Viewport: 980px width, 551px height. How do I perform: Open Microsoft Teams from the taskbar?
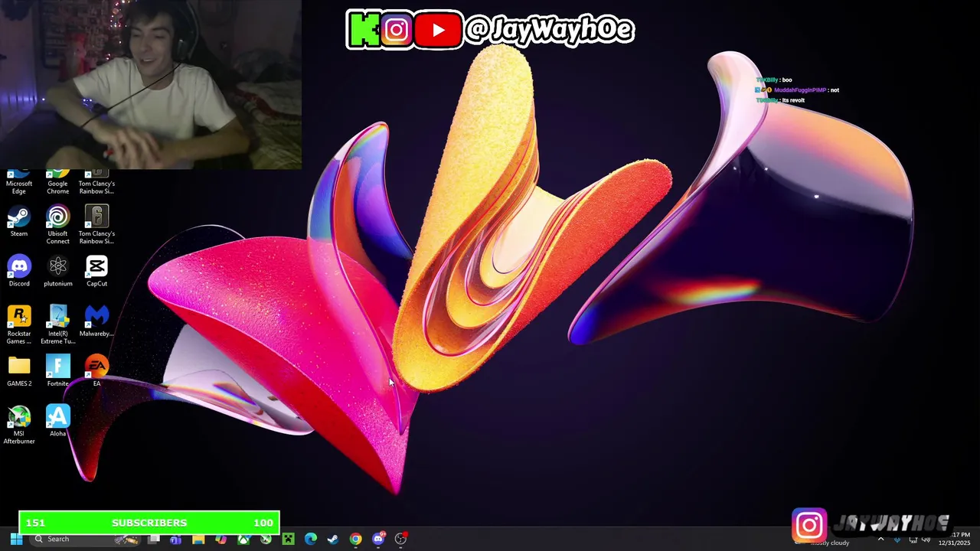(175, 539)
